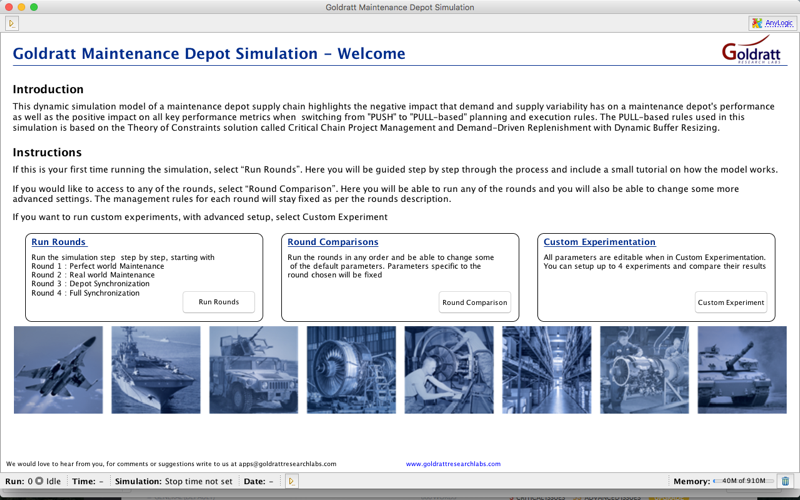
Task: Click the Introduction heading
Action: 48,89
